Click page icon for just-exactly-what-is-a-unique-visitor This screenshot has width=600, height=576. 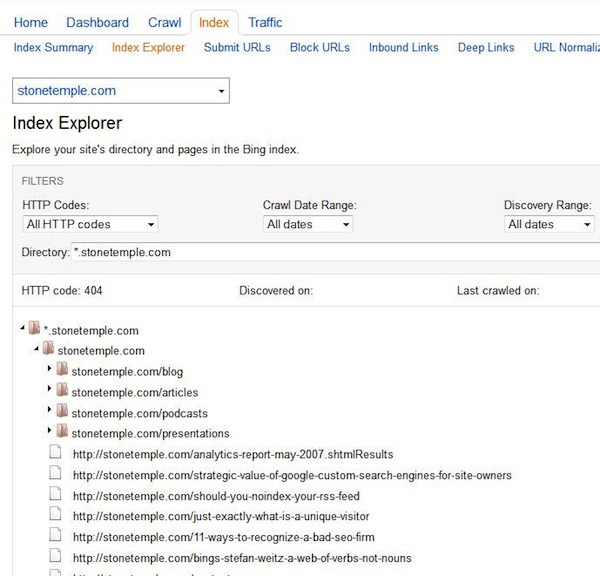tap(55, 514)
